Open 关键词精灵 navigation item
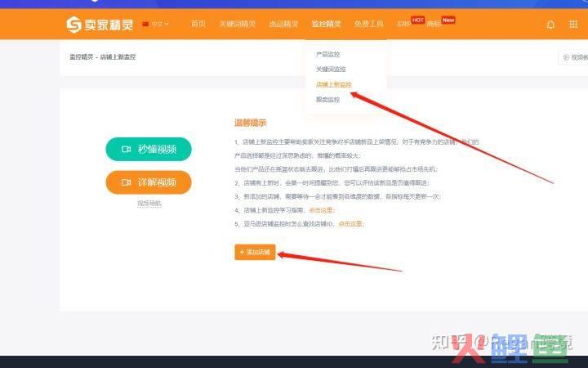The height and width of the screenshot is (368, 588). pos(238,24)
